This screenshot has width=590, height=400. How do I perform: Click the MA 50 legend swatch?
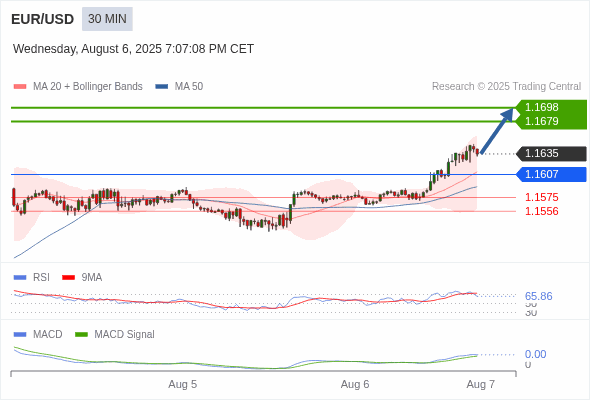pos(161,87)
